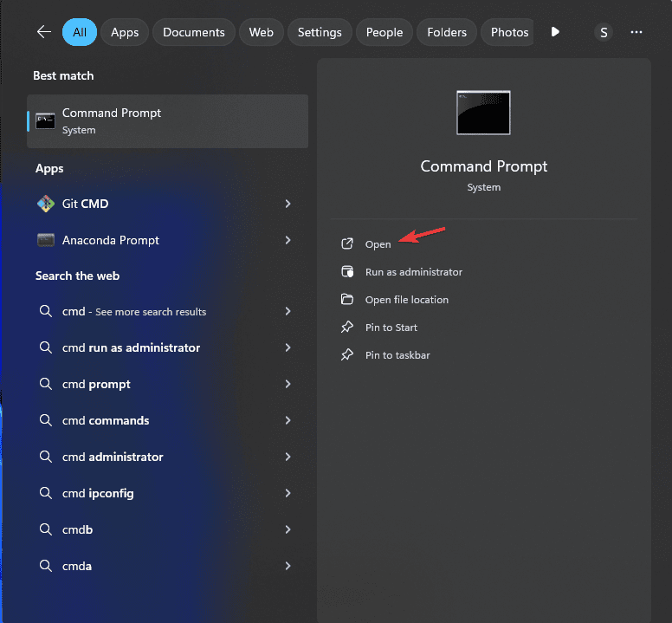Select the Settings filter tab
The width and height of the screenshot is (672, 623).
pos(320,32)
